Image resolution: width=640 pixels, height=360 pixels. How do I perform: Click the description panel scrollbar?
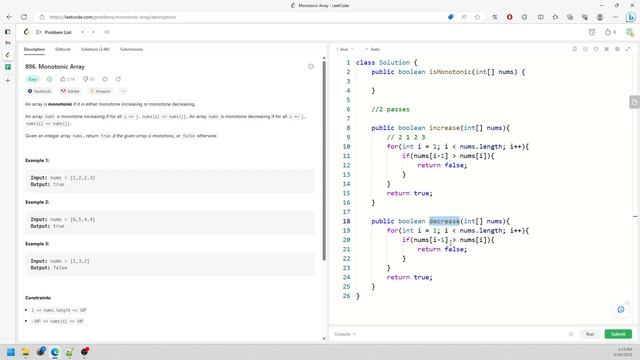324,161
